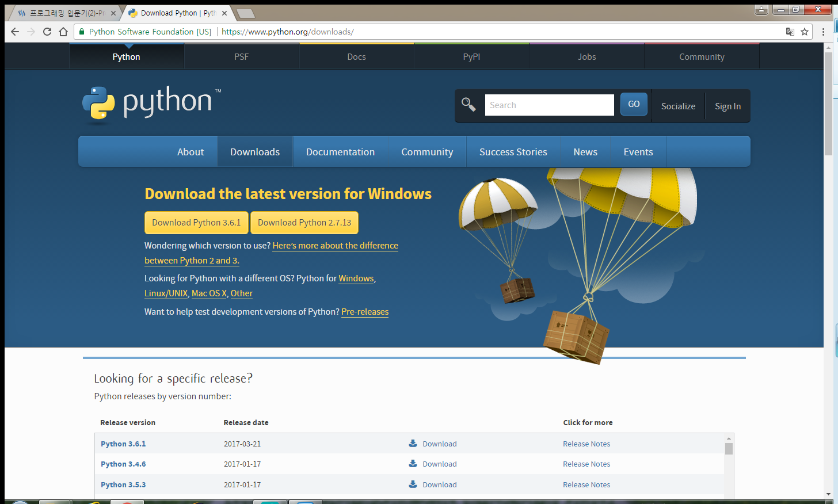This screenshot has height=504, width=838.
Task: Open the PSF top navigation tab
Action: tap(242, 56)
